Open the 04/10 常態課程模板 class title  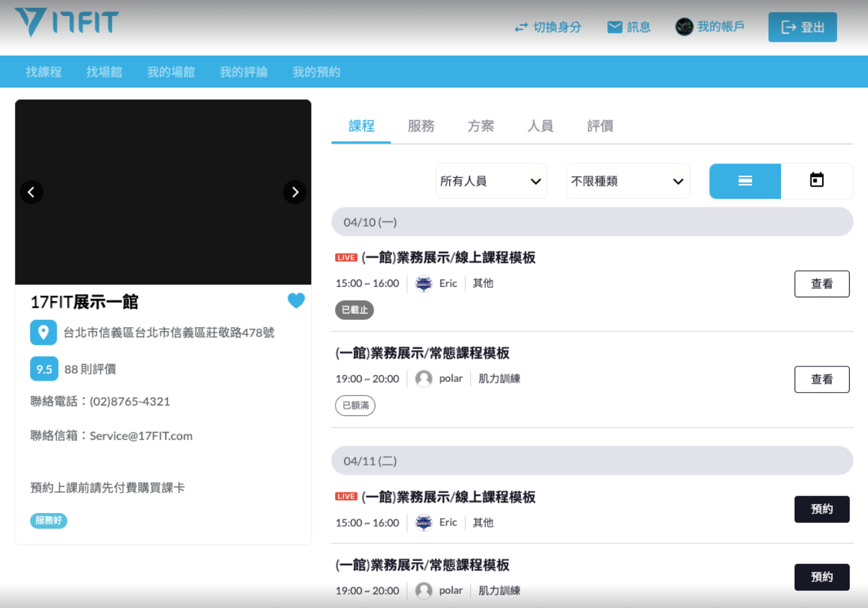point(422,353)
